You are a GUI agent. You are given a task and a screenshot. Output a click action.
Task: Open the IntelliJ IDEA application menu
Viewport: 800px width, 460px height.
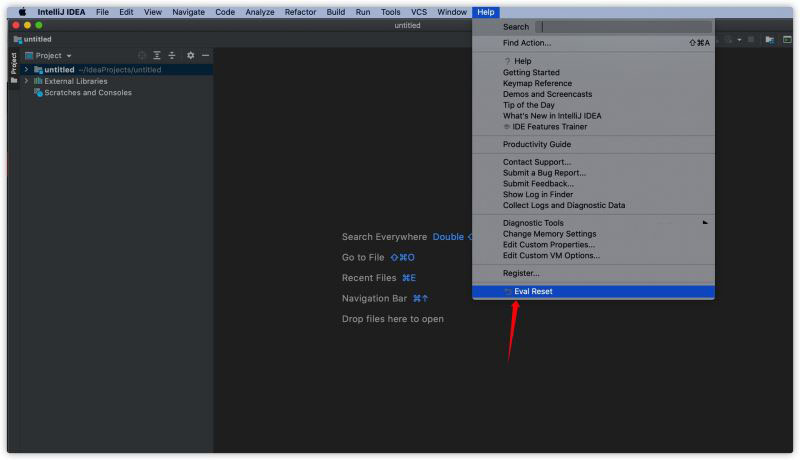click(61, 12)
